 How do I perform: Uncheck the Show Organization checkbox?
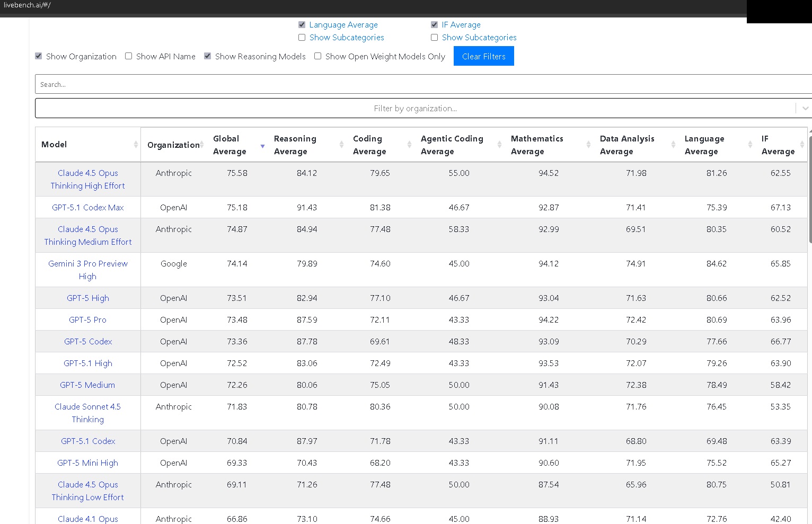39,56
